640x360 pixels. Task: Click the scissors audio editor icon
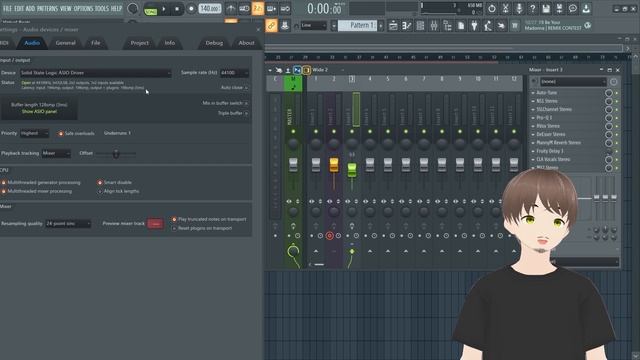tap(505, 9)
